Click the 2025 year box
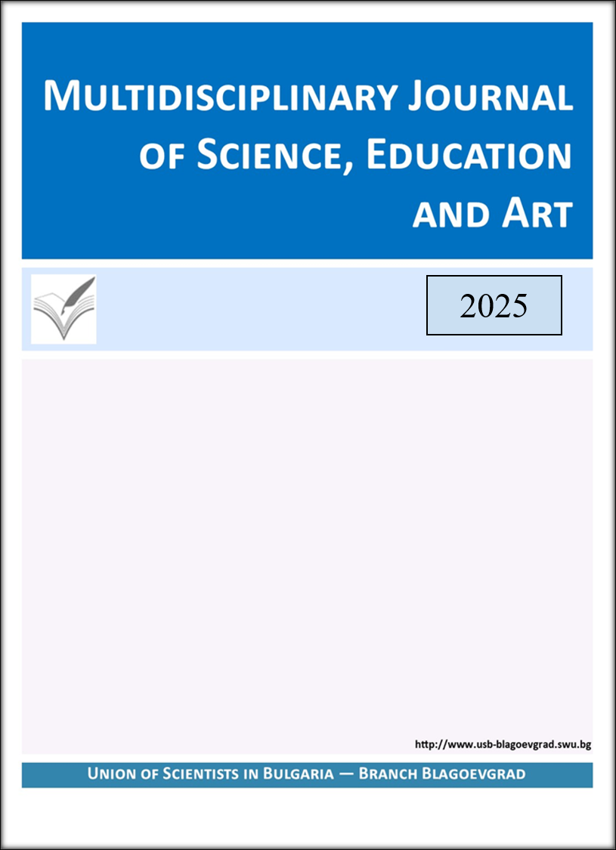616x850 pixels. tap(494, 305)
